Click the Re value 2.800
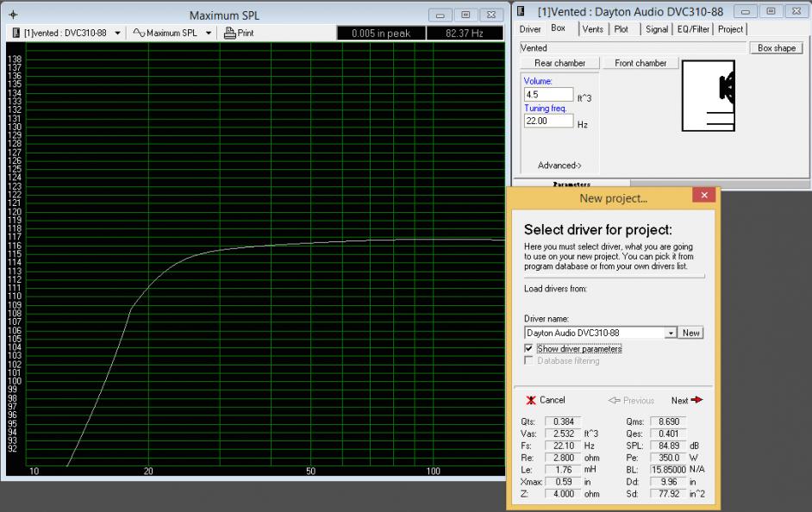The image size is (812, 512). [563, 458]
